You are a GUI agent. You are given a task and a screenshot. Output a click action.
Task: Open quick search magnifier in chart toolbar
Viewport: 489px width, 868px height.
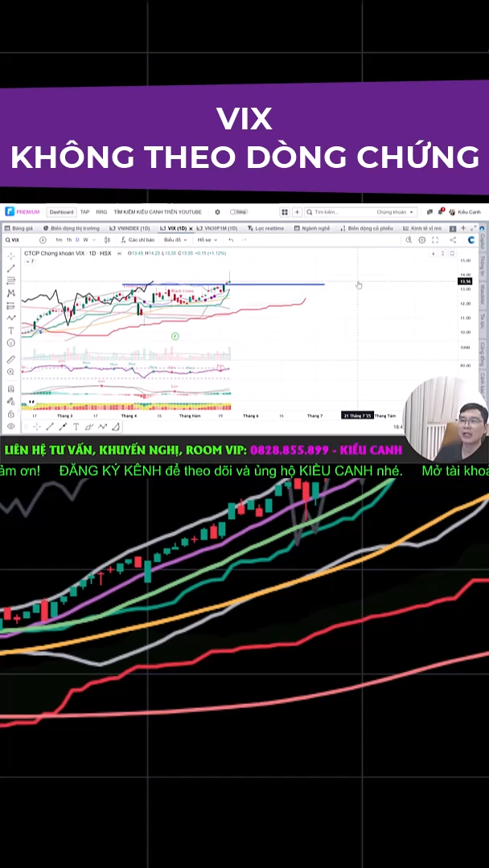[409, 240]
